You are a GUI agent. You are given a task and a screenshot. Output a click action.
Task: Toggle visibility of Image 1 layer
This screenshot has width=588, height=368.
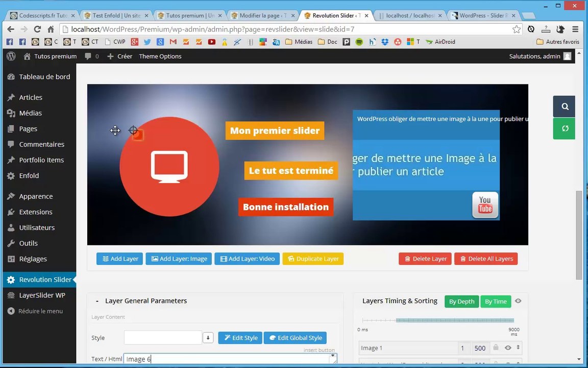tap(508, 348)
